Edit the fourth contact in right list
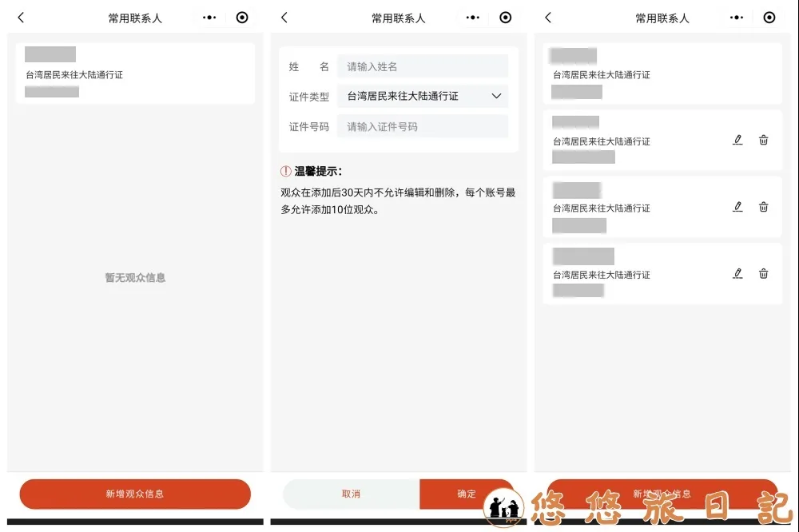Screen dimensions: 799x532 (x=737, y=273)
